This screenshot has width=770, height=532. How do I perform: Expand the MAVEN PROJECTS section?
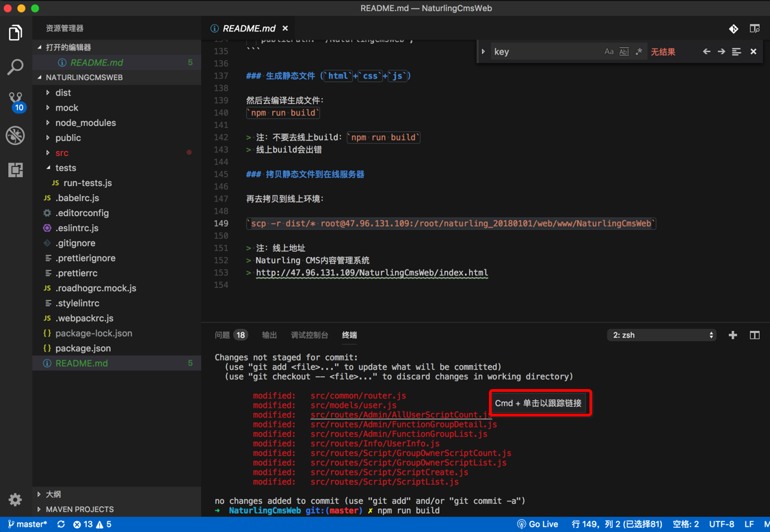point(116,509)
